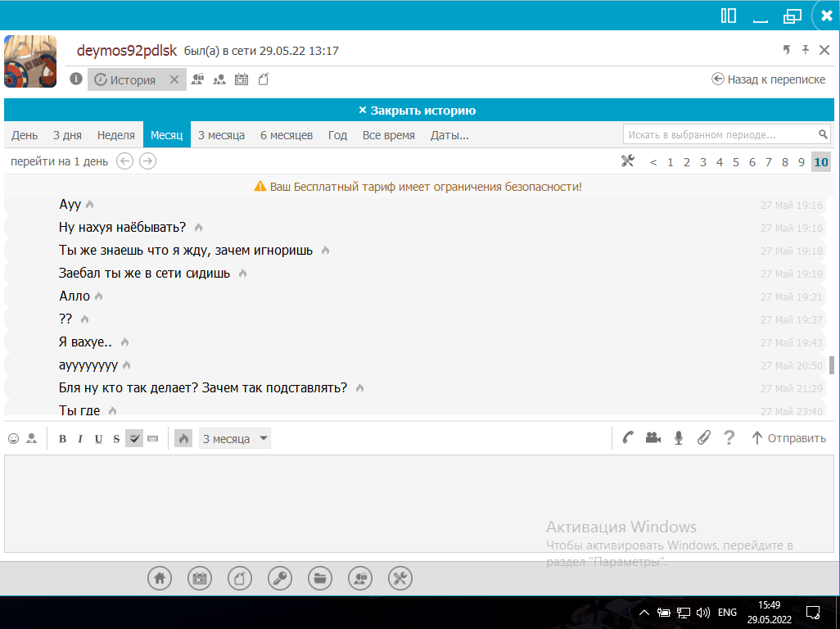Open settings wrench in bottom bar

pyautogui.click(x=400, y=578)
